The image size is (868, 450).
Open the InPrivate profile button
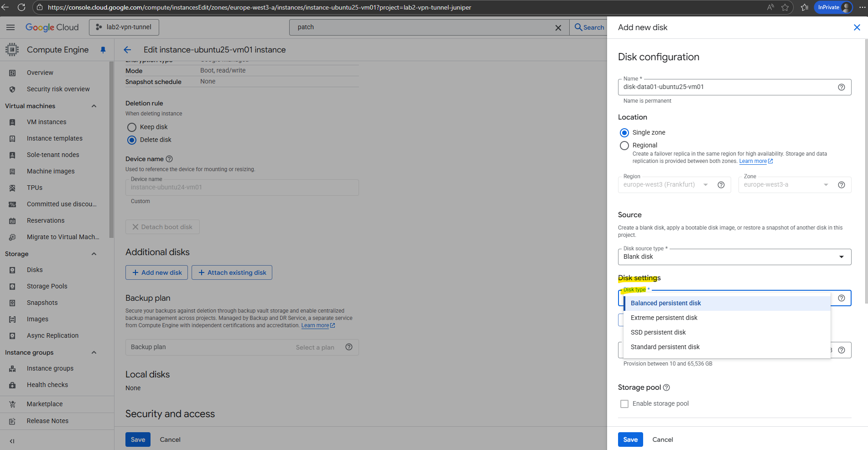(833, 7)
